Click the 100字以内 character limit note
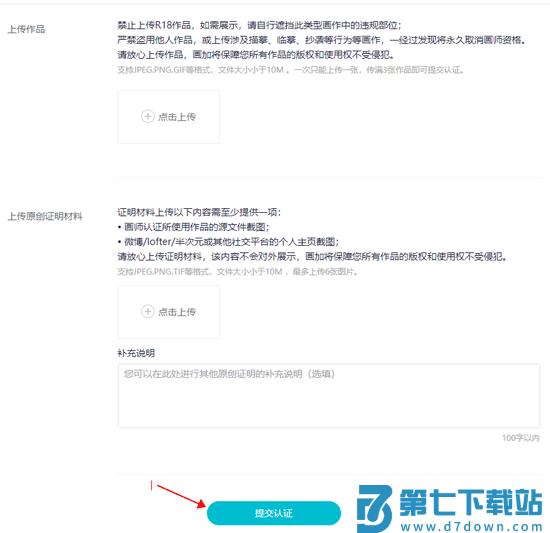Screen dimensions: 550x533 tap(521, 438)
